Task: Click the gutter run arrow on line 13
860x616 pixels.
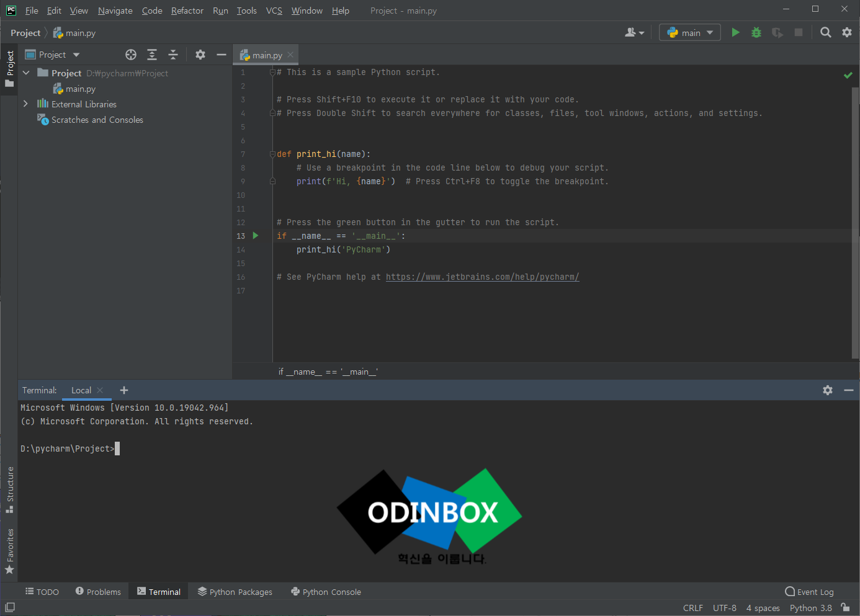Action: pos(255,236)
